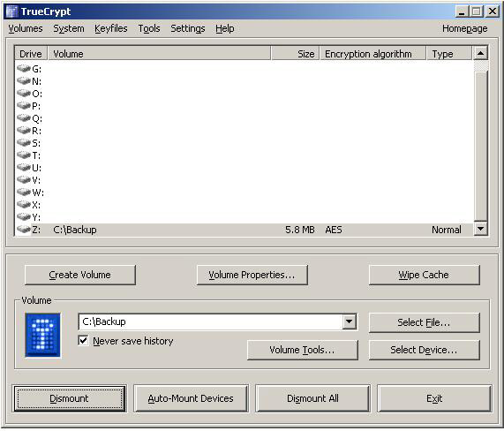
Task: Open Volume Properties dialog
Action: point(252,275)
